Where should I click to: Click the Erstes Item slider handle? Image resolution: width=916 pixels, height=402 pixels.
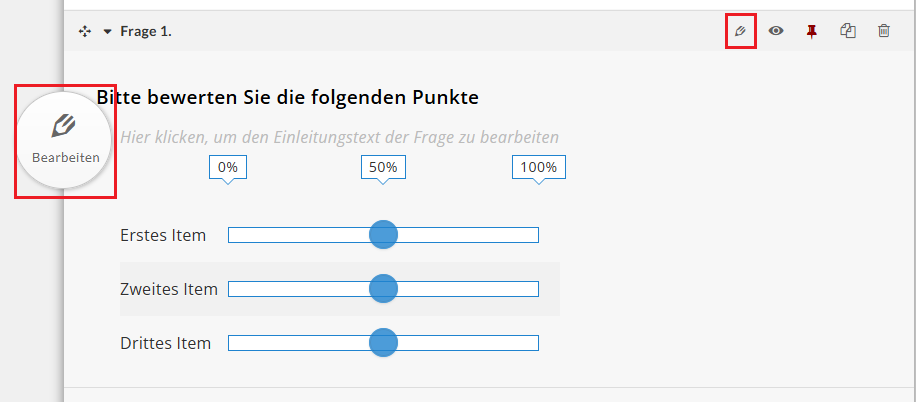(383, 235)
